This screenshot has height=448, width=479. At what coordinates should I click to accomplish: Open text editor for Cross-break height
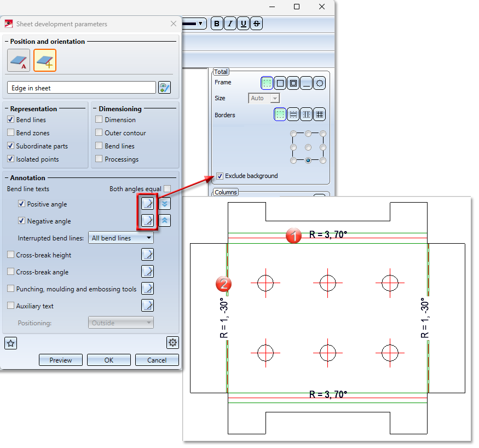coord(147,255)
